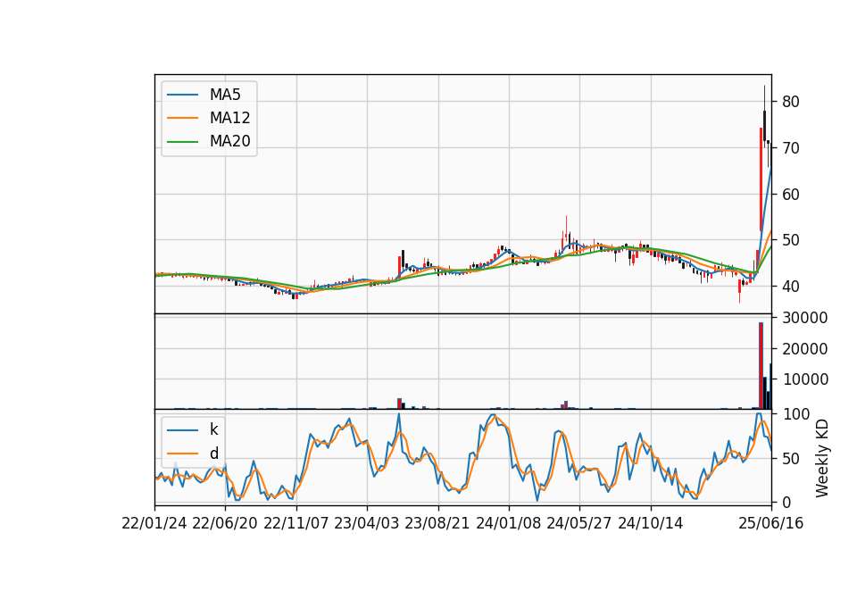Click the MA5 legend label
Viewport: 857px width, 616px height.
point(225,95)
